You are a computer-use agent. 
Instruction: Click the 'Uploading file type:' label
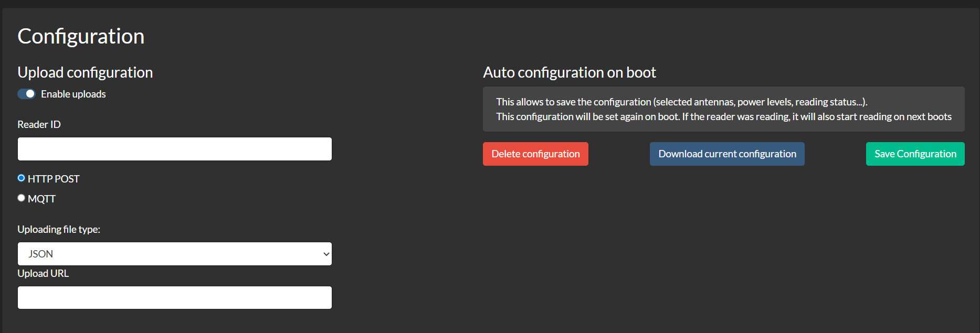59,229
